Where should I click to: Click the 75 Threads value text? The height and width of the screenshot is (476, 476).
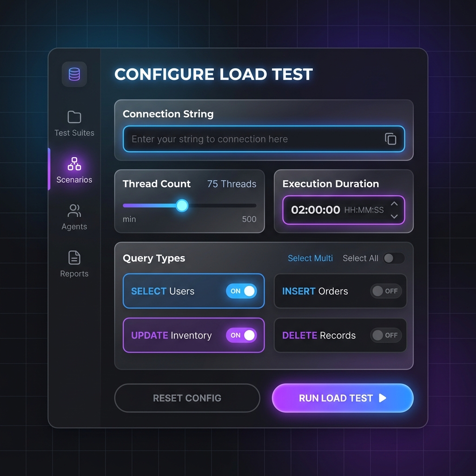click(x=231, y=184)
